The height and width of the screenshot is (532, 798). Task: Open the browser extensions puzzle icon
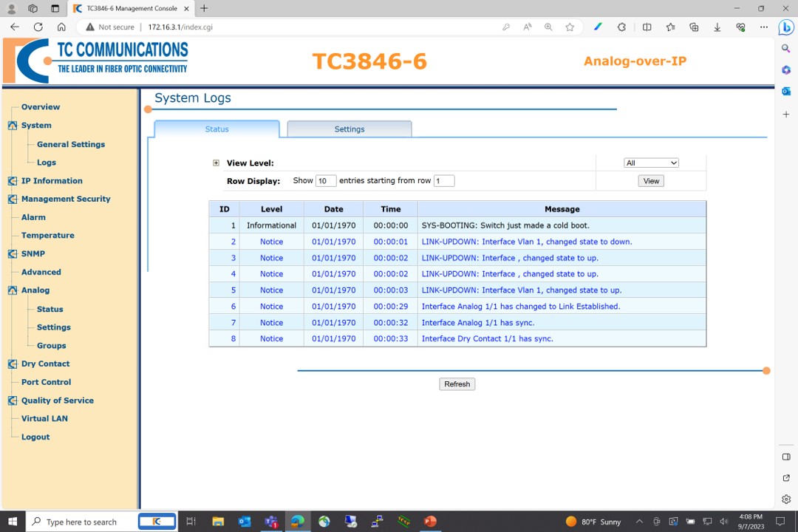pos(621,27)
